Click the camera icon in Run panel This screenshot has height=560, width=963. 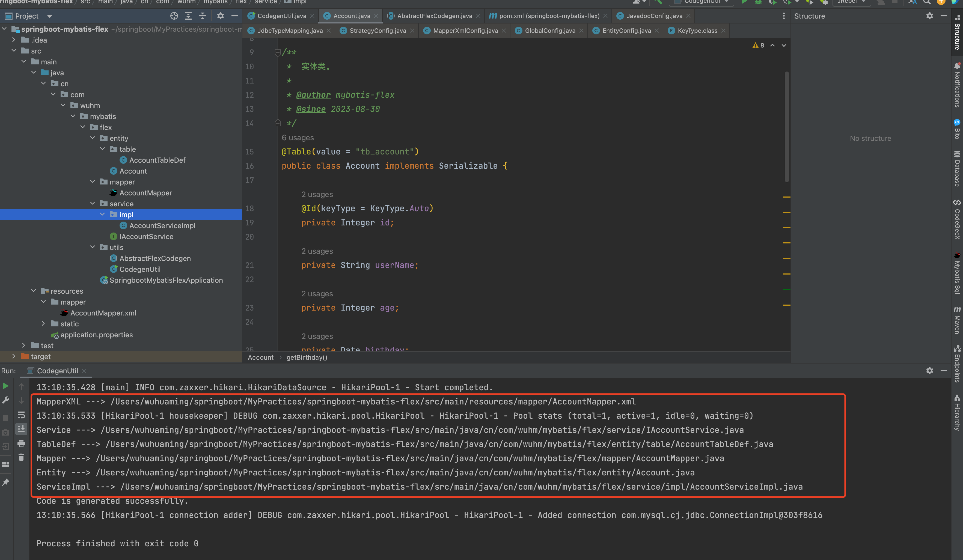[6, 432]
